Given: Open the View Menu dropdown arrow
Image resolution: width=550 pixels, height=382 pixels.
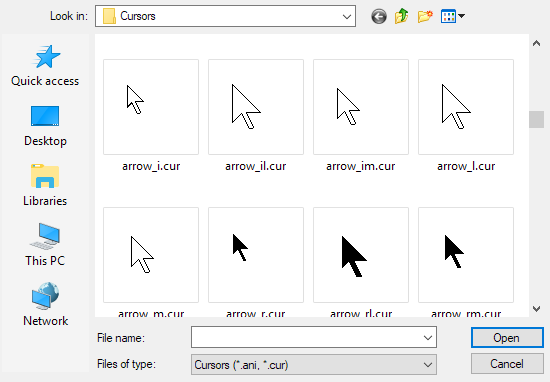Looking at the screenshot, I should 461,16.
